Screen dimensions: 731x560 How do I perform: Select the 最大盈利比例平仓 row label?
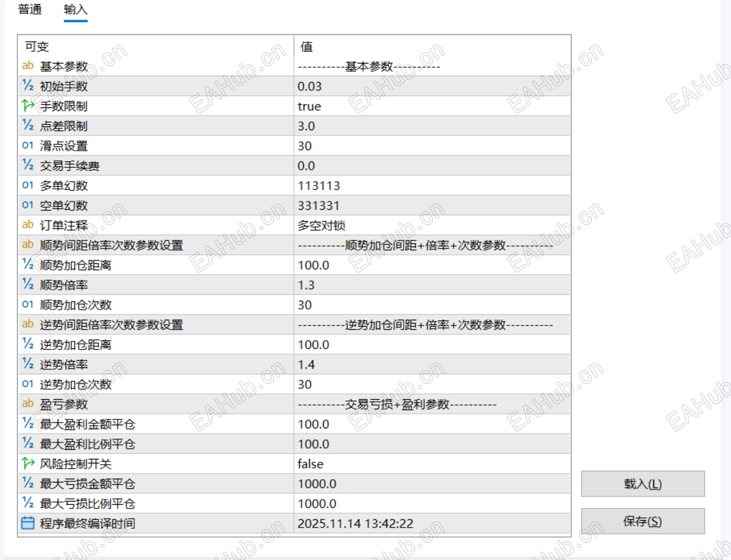coord(87,444)
